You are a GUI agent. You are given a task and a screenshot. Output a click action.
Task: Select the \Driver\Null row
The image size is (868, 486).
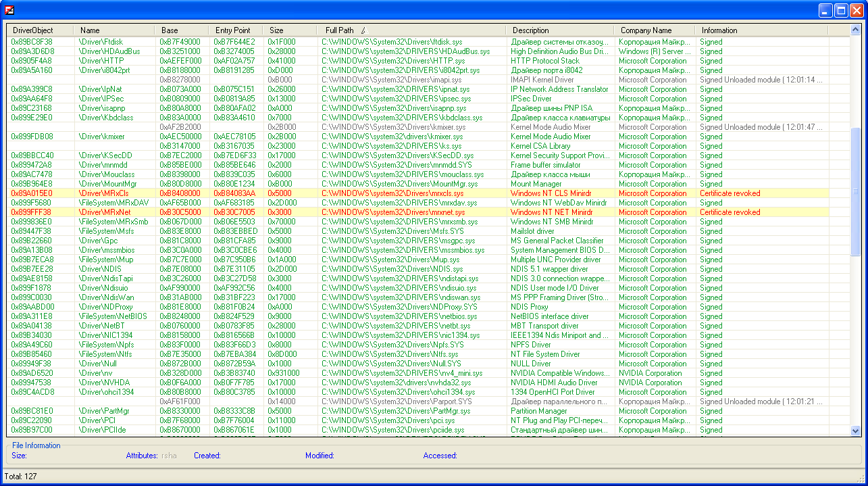417,364
